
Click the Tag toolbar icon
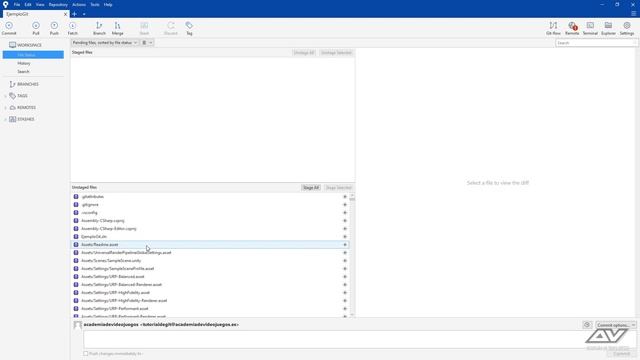[x=189, y=28]
